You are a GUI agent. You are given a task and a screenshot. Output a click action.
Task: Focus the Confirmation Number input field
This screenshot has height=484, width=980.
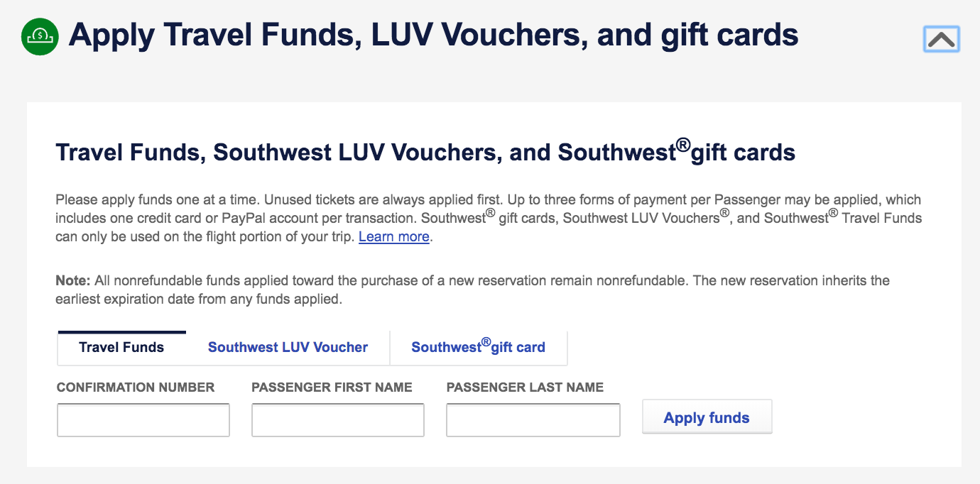tap(143, 420)
